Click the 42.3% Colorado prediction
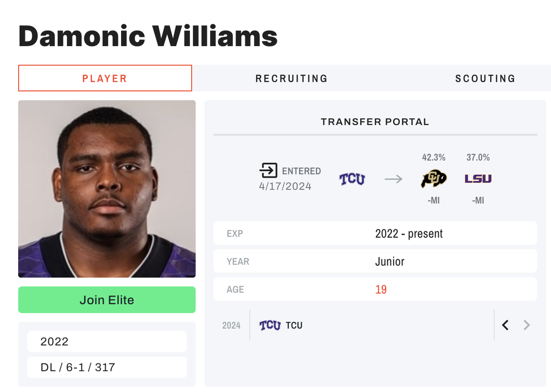 tap(434, 157)
